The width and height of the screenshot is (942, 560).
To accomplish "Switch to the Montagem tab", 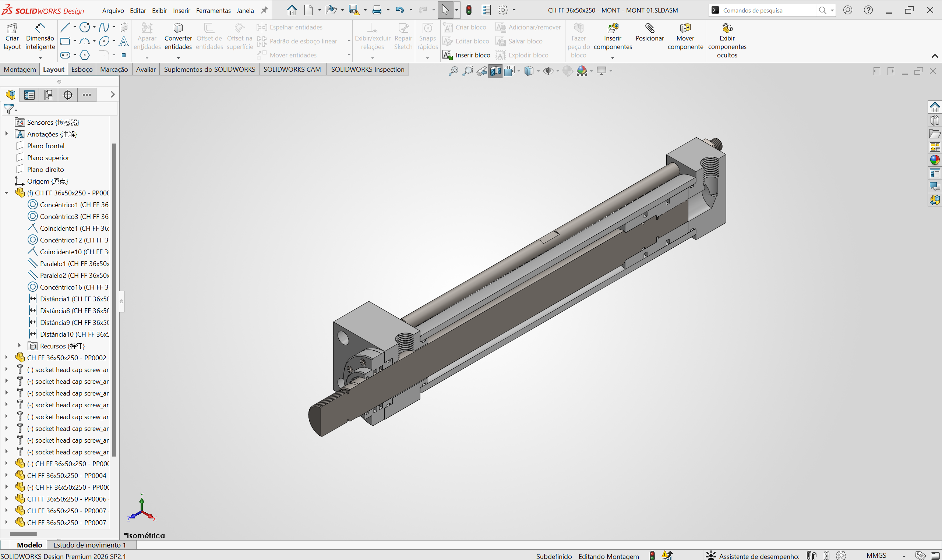I will point(20,70).
